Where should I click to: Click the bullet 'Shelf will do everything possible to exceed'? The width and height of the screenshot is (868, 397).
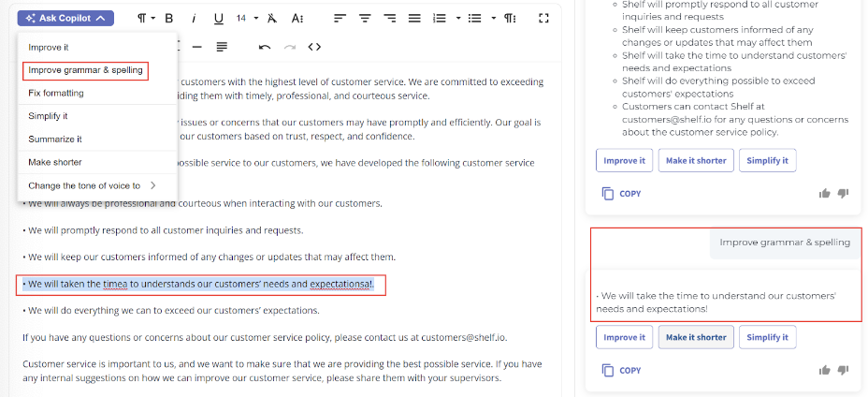click(x=718, y=87)
